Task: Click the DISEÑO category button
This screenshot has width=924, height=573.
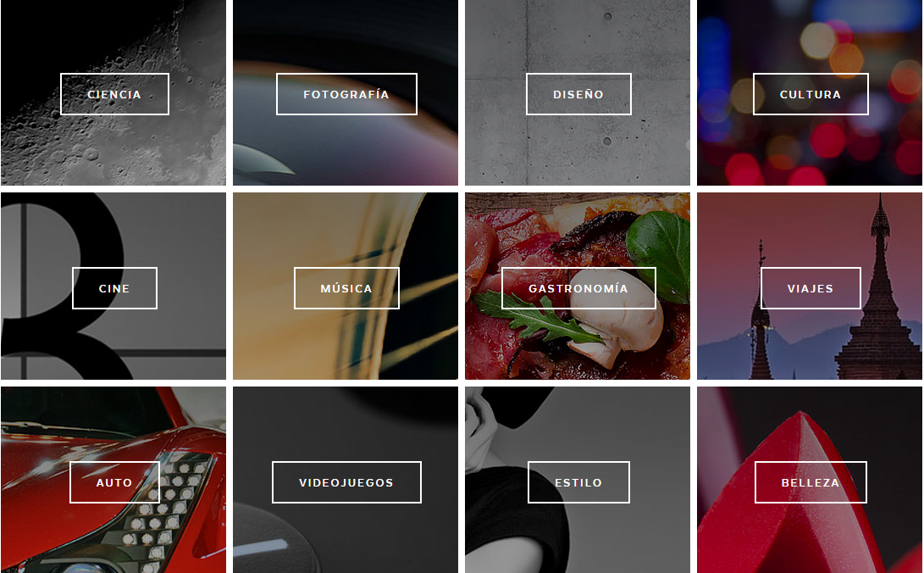Action: [x=578, y=94]
